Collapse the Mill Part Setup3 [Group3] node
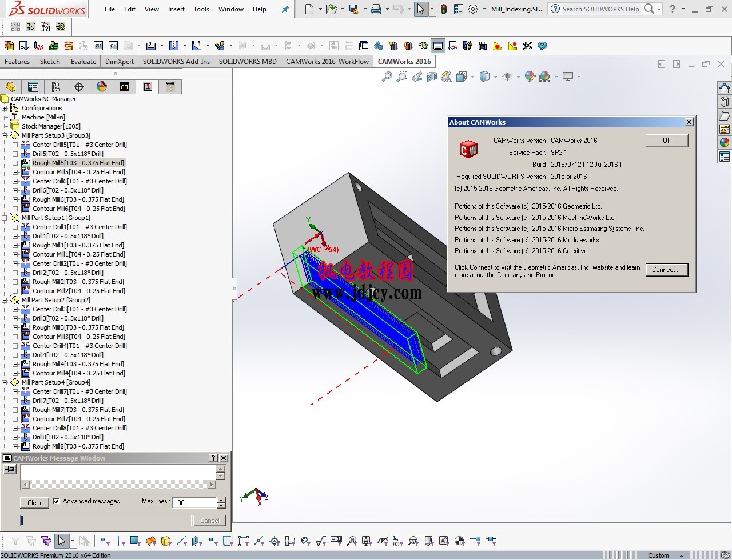This screenshot has width=732, height=560. [5, 135]
